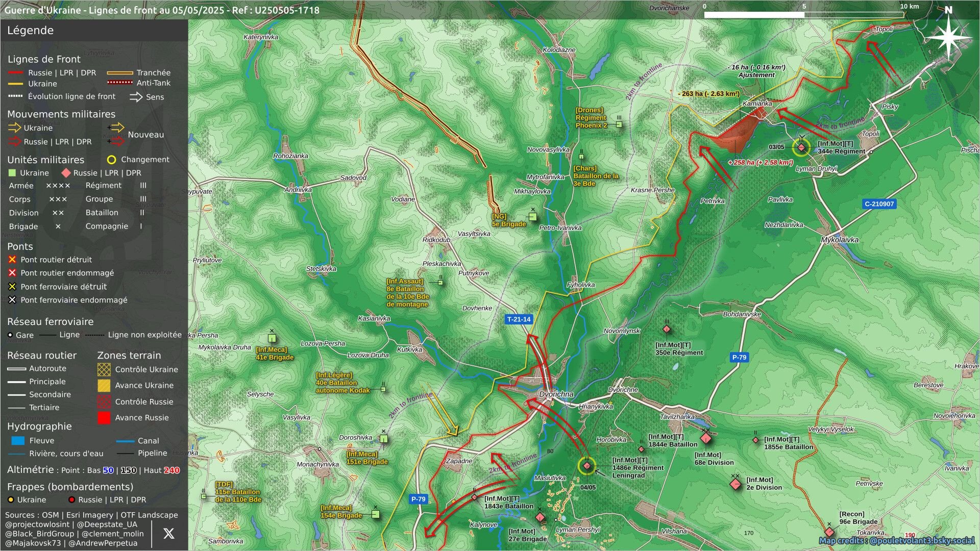Click the T-21-14 road shield
980x551 pixels.
click(x=519, y=319)
